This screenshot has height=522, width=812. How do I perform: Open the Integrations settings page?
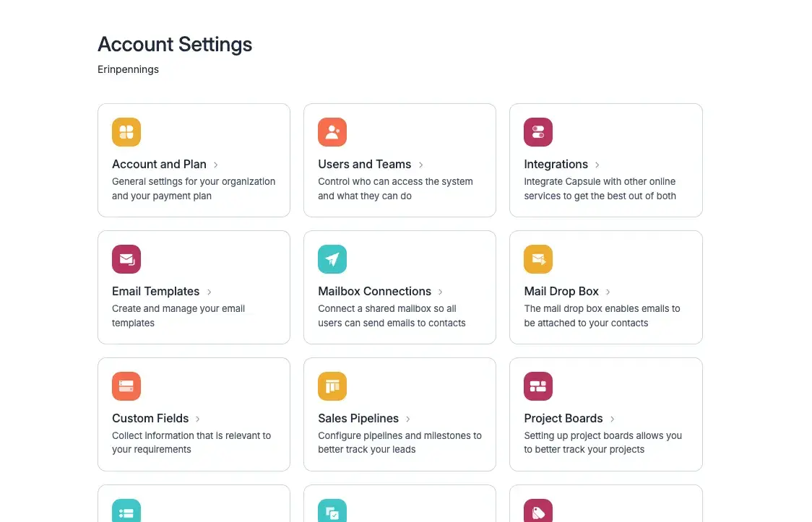point(556,165)
